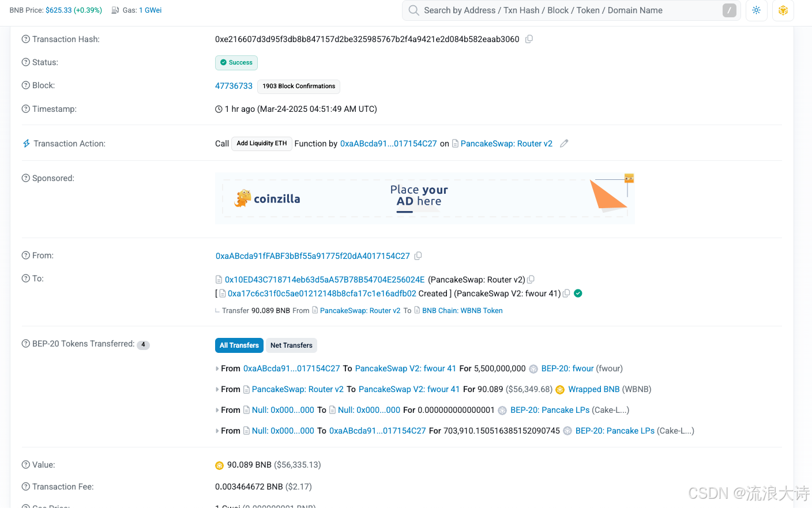The height and width of the screenshot is (508, 812).
Task: Click the Coinzilla 'Place your AD here' banner
Action: pos(425,198)
